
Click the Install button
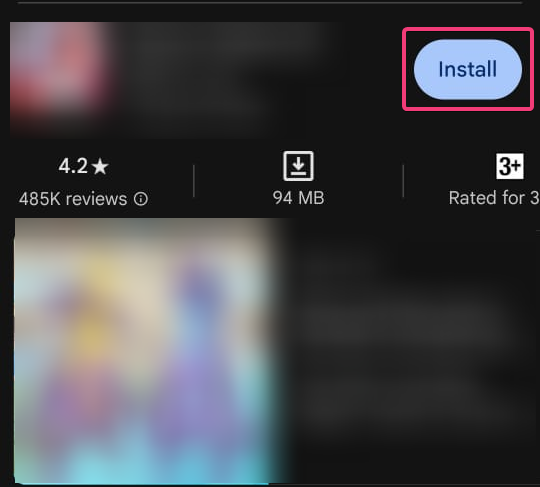pyautogui.click(x=468, y=69)
